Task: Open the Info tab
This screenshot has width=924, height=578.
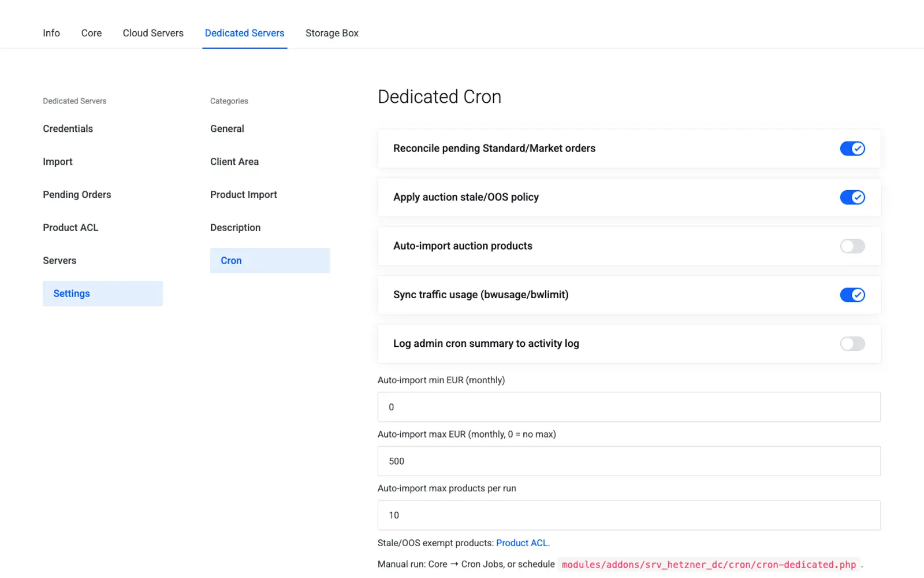Action: click(51, 33)
